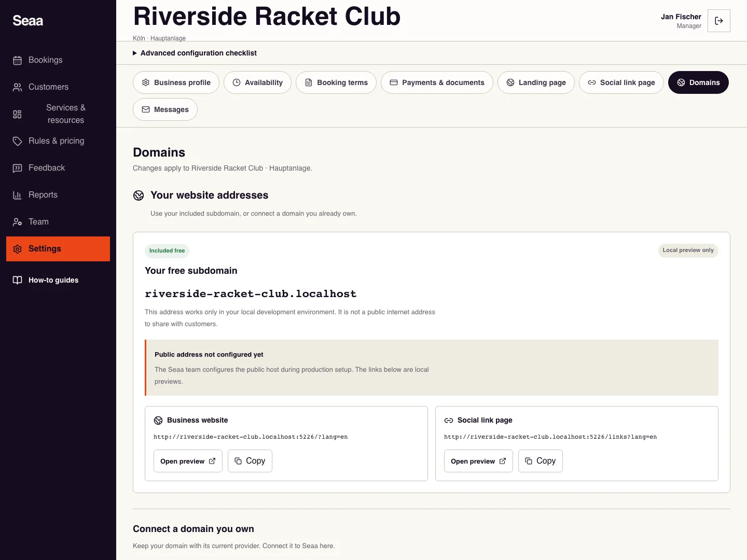The width and height of the screenshot is (747, 560).
Task: Open preview of Business website
Action: (x=188, y=461)
